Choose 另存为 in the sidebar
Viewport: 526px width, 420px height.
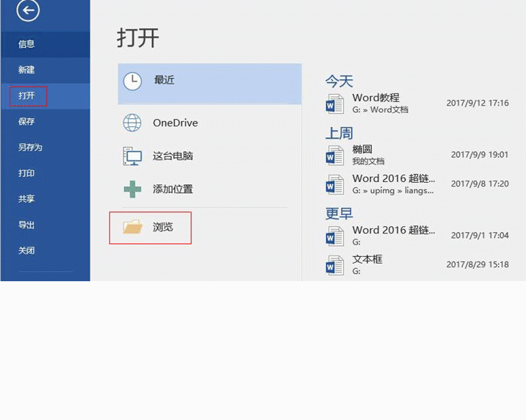click(46, 148)
